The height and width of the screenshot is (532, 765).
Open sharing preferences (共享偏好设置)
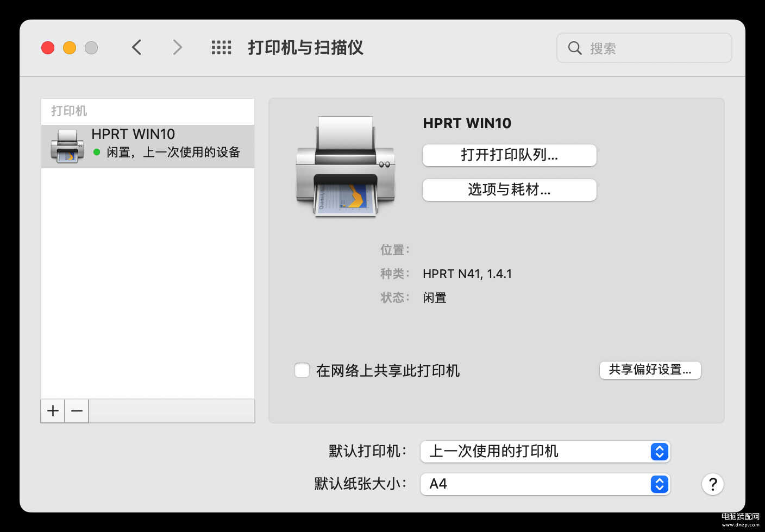tap(650, 370)
